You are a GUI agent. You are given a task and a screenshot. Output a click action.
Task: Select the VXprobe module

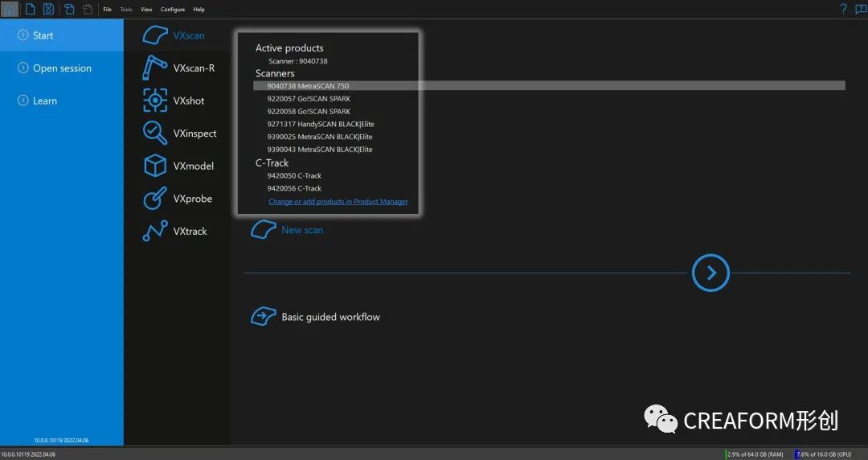(154, 198)
